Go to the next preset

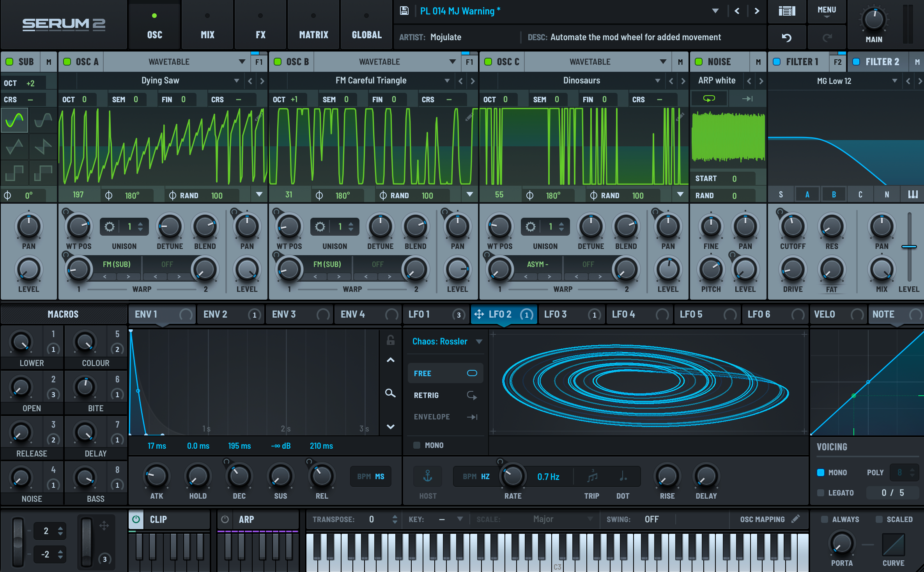pyautogui.click(x=757, y=11)
